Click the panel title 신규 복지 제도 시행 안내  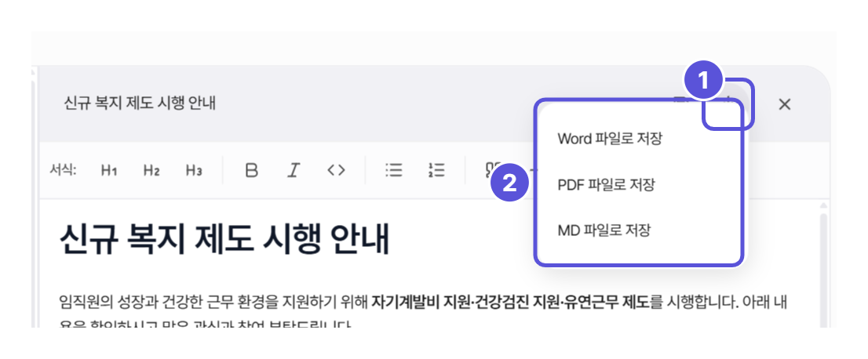click(x=140, y=103)
